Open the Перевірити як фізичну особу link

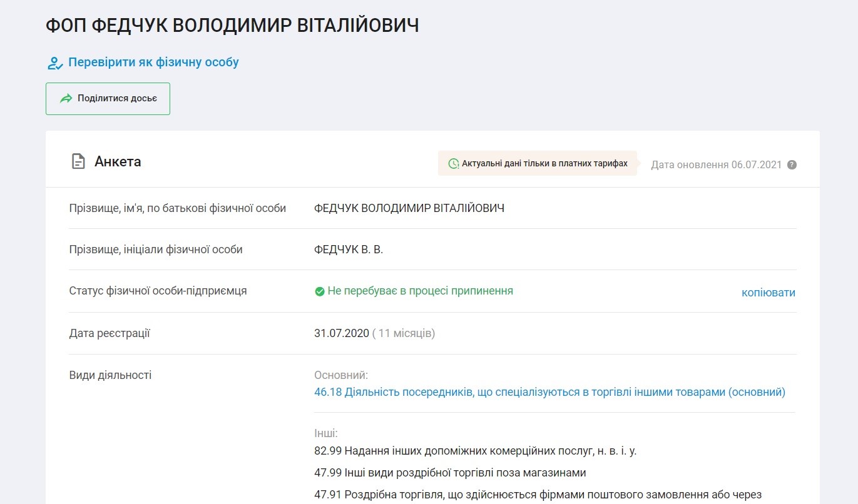click(153, 63)
